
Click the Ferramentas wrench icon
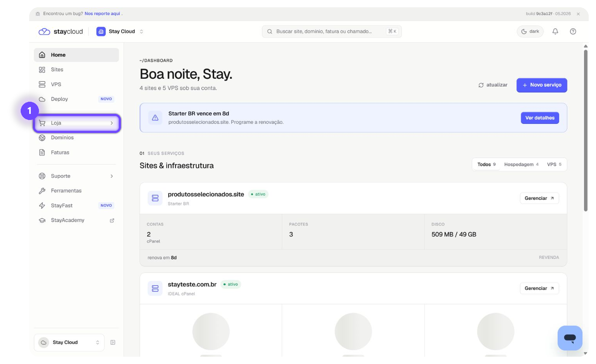click(42, 191)
